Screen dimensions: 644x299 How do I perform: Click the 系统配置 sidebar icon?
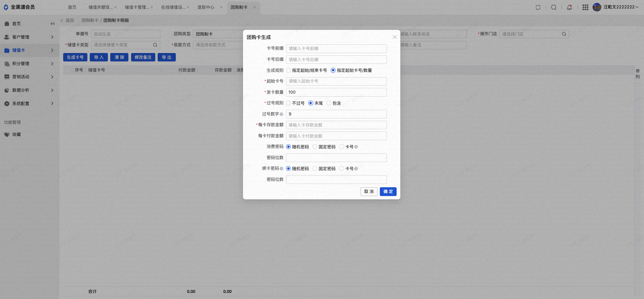(x=7, y=104)
